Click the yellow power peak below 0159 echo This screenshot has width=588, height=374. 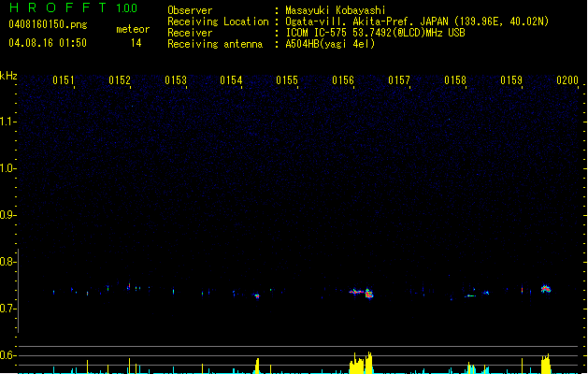546,364
